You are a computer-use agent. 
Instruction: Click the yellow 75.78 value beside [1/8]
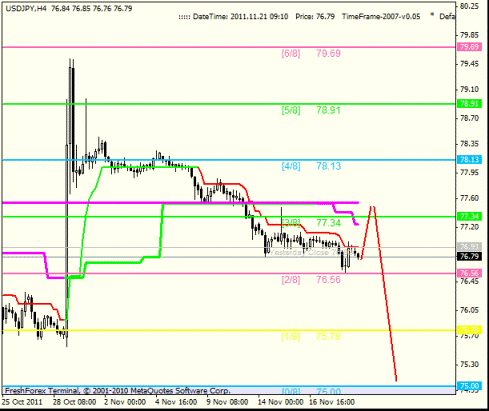[x=328, y=336]
